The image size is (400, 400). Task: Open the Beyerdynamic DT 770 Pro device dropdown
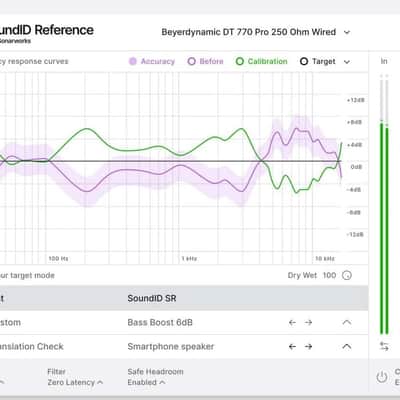(x=347, y=32)
